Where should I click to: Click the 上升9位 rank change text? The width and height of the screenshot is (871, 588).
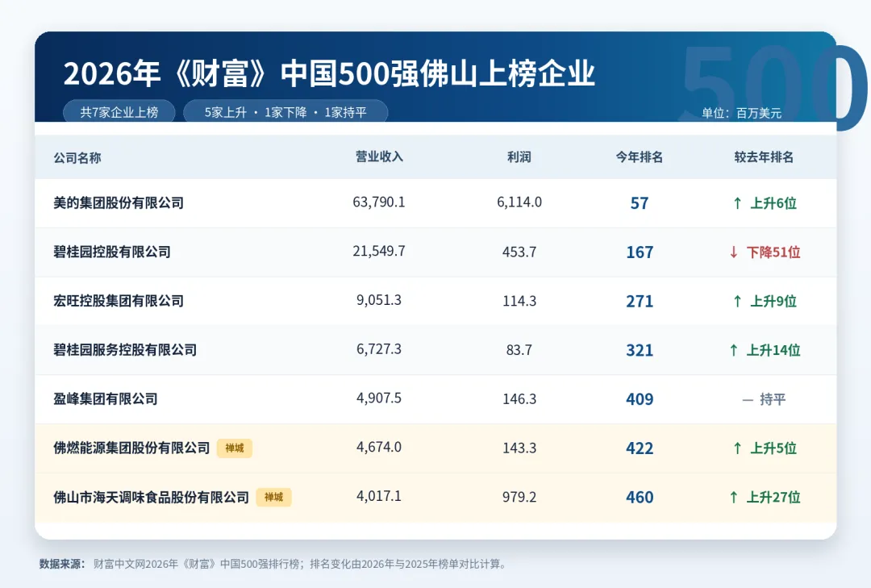point(773,301)
